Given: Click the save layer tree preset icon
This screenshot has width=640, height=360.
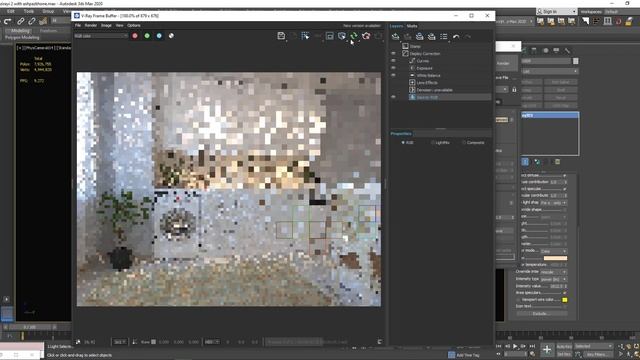Looking at the screenshot, I should point(419,37).
